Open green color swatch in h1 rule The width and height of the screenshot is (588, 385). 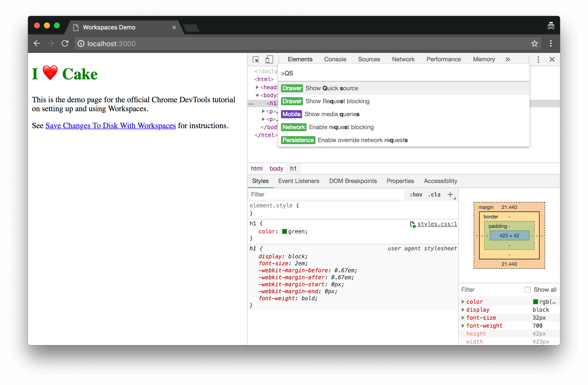point(284,231)
